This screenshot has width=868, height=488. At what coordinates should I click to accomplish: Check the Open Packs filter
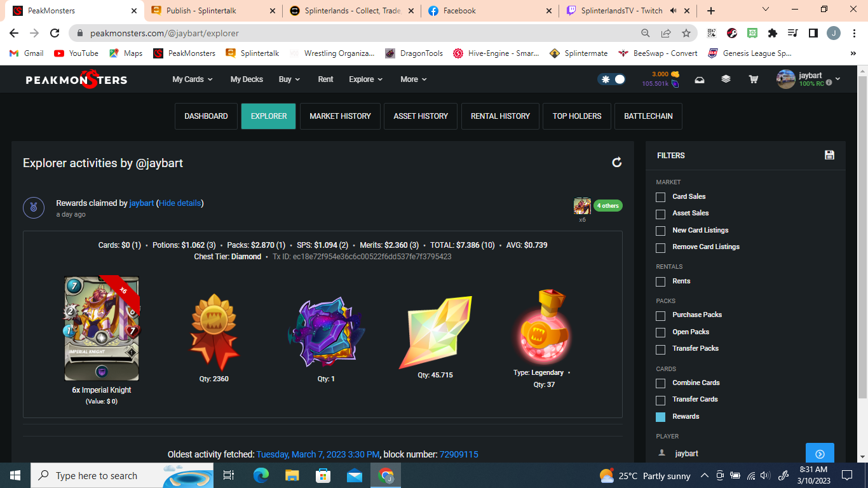[661, 332]
